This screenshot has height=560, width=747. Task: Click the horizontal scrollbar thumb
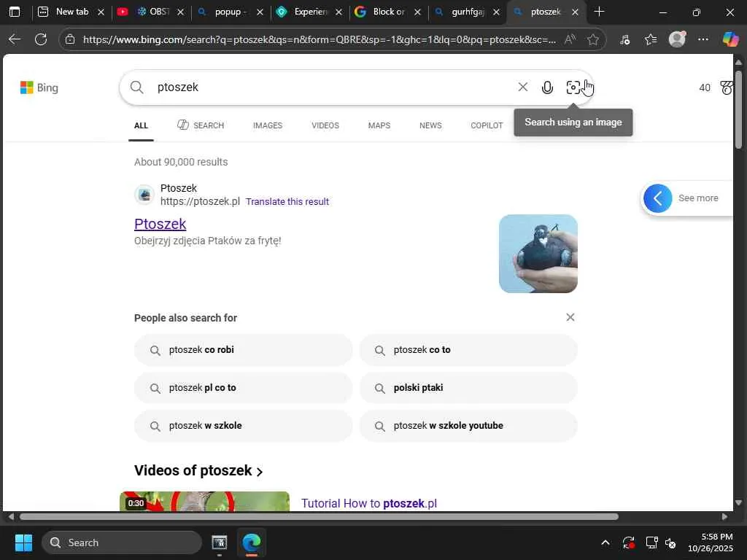pos(319,517)
